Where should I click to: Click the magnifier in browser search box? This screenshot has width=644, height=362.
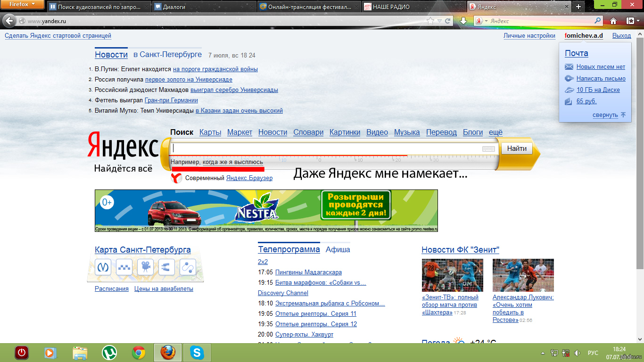coord(598,21)
